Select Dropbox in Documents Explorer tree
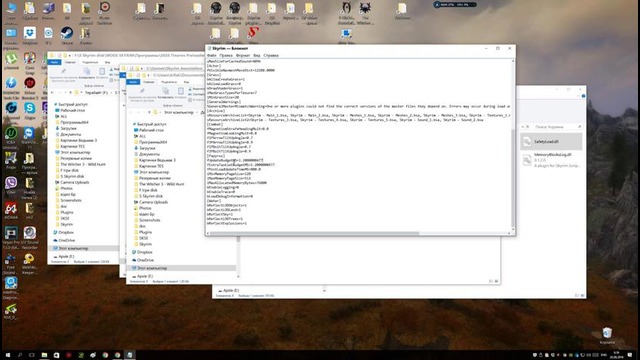 (144, 252)
